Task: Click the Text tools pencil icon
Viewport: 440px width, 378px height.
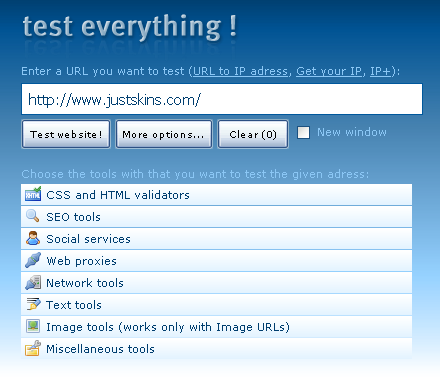Action: coord(33,304)
